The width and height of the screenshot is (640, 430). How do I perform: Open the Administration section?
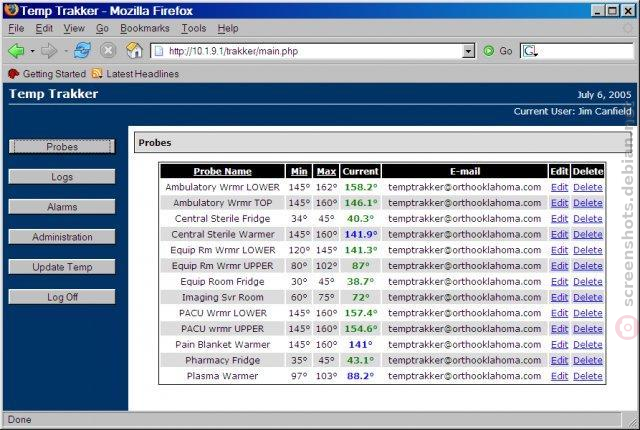point(62,237)
